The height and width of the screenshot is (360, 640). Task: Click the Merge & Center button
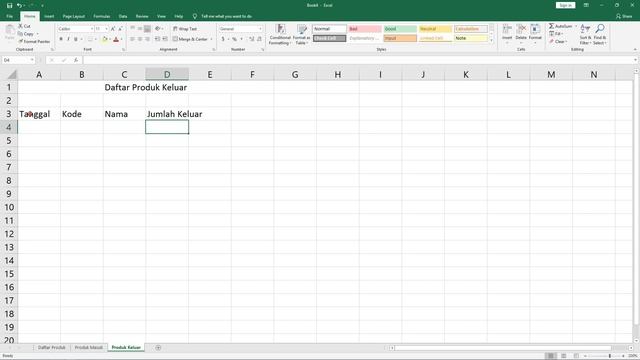pyautogui.click(x=190, y=39)
